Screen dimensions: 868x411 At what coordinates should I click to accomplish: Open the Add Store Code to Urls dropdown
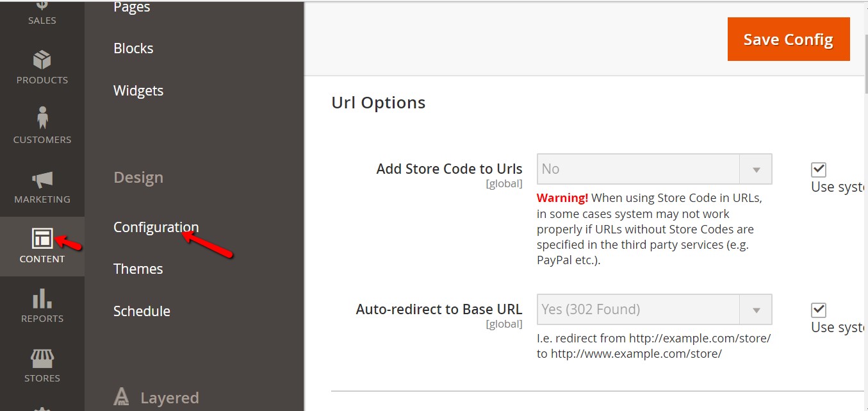pos(654,169)
